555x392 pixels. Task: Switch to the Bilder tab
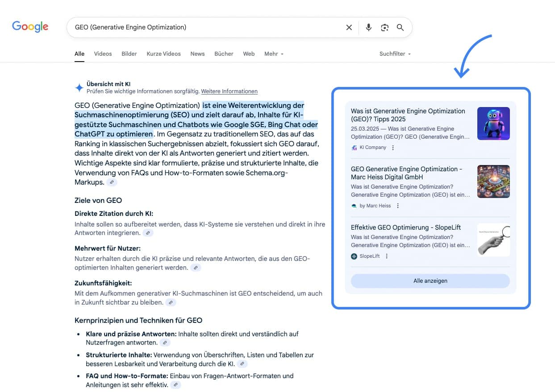point(129,54)
